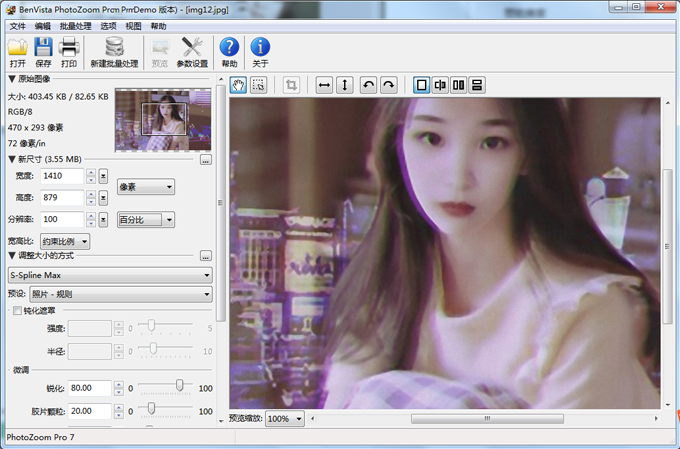Switch to single preview window mode

click(x=421, y=85)
